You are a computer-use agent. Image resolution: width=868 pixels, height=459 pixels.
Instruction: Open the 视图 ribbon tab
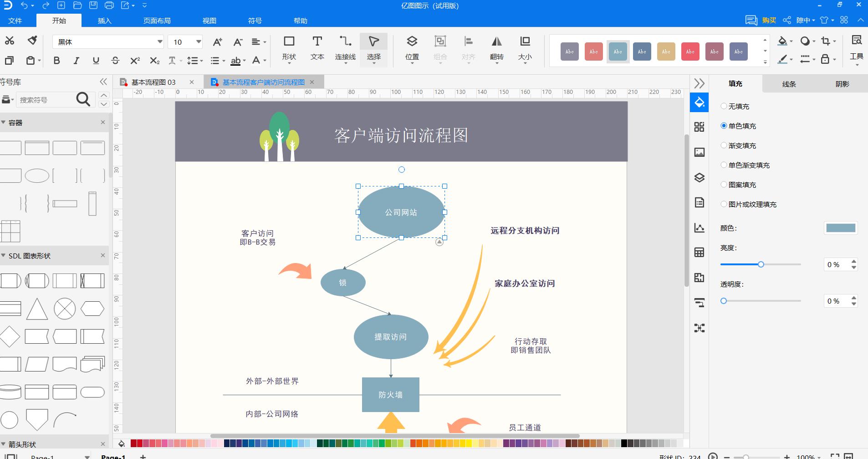coord(209,21)
